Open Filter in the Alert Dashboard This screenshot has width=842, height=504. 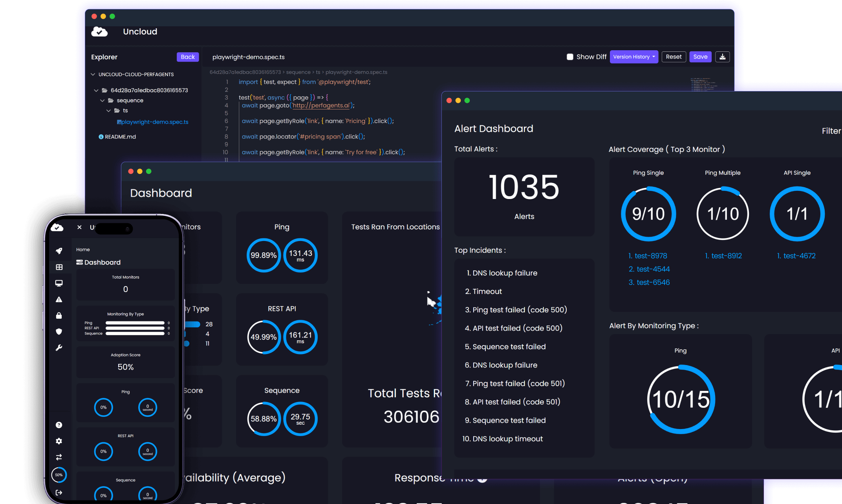click(x=831, y=131)
